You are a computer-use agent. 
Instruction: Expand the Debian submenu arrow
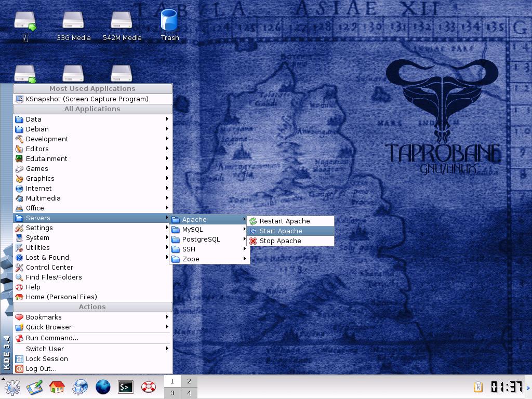[x=167, y=129]
